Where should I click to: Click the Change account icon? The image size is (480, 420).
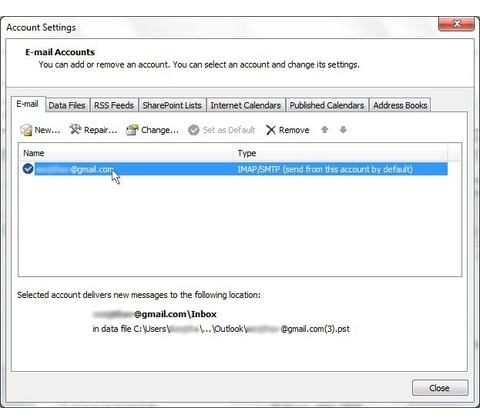[132, 130]
